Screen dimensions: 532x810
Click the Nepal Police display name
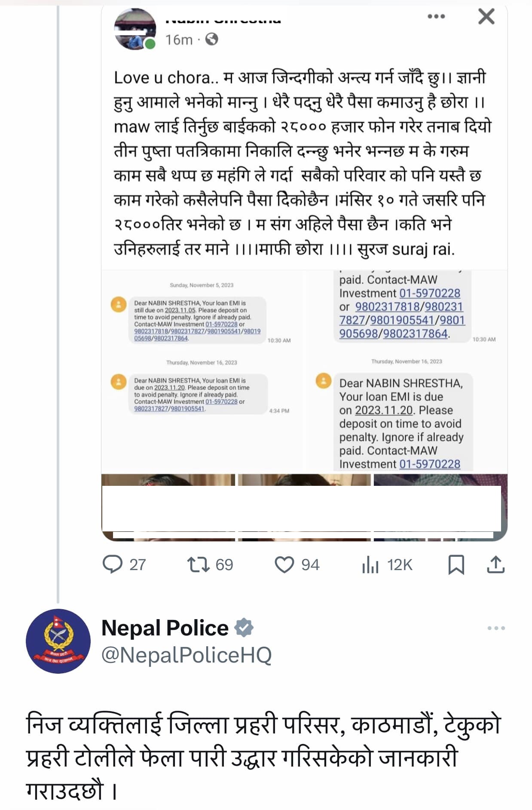165,628
